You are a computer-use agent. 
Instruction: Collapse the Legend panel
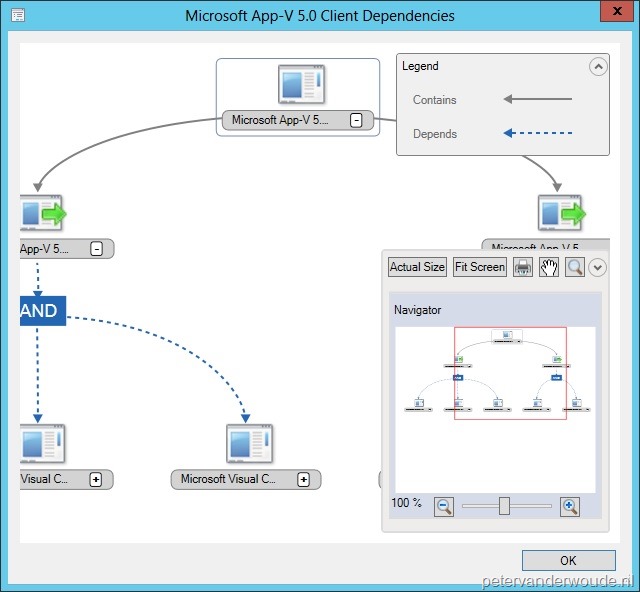click(597, 67)
